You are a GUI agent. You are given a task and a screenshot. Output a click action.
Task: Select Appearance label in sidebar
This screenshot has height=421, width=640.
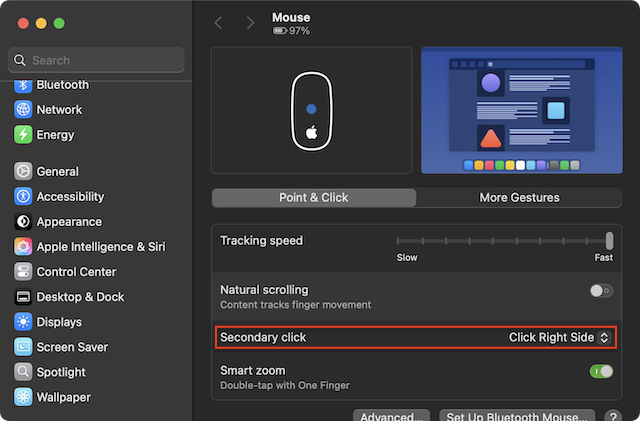[x=69, y=222]
